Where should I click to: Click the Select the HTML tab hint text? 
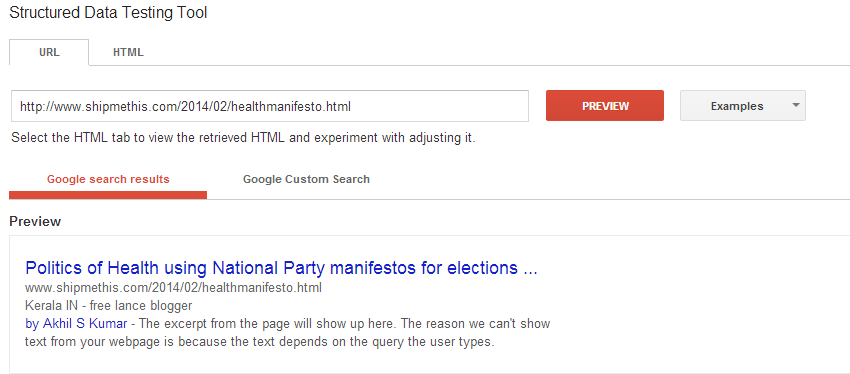tap(243, 138)
